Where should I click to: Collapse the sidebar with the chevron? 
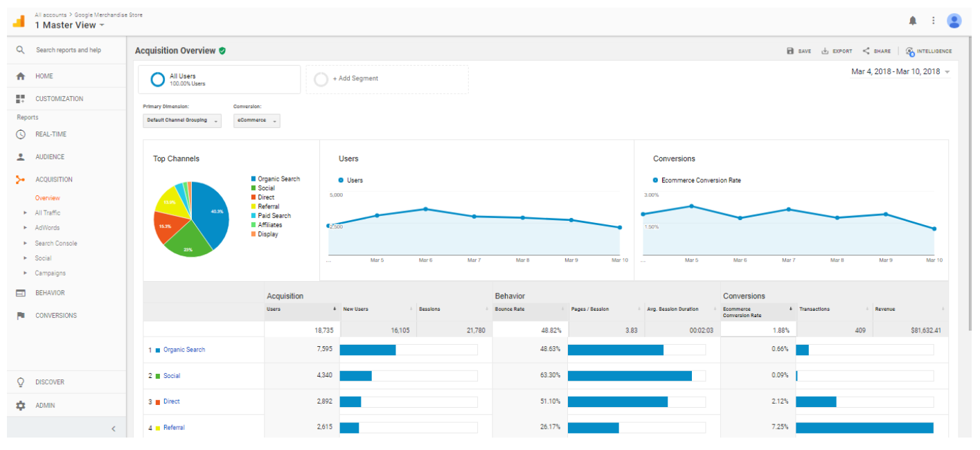[x=114, y=429]
